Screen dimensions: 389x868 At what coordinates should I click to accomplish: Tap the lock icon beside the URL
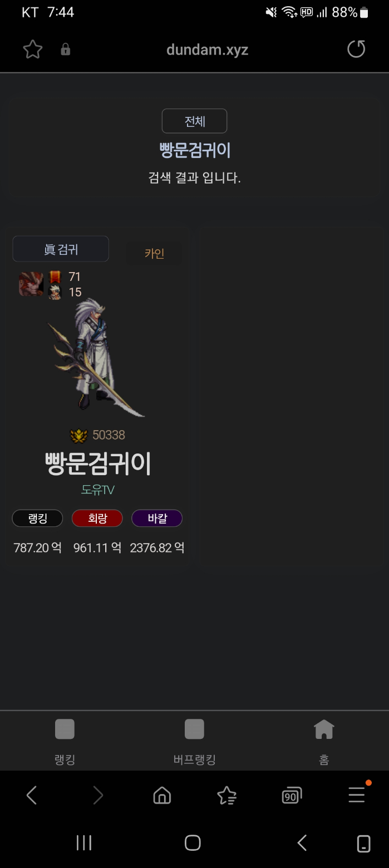[x=66, y=50]
